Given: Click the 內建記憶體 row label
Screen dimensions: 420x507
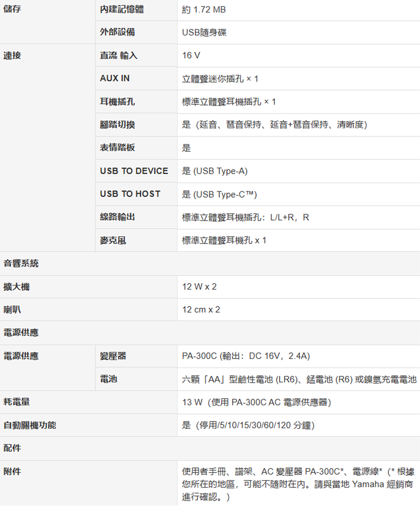Looking at the screenshot, I should point(122,9).
